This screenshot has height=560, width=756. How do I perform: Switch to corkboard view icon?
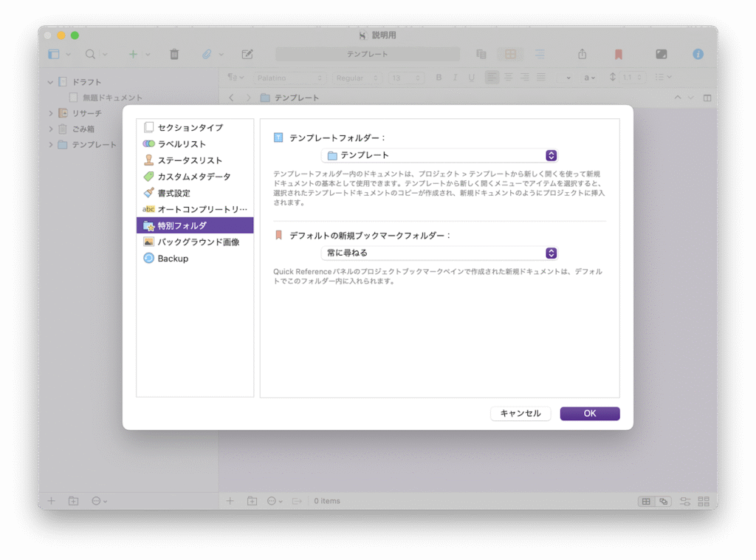tap(510, 54)
